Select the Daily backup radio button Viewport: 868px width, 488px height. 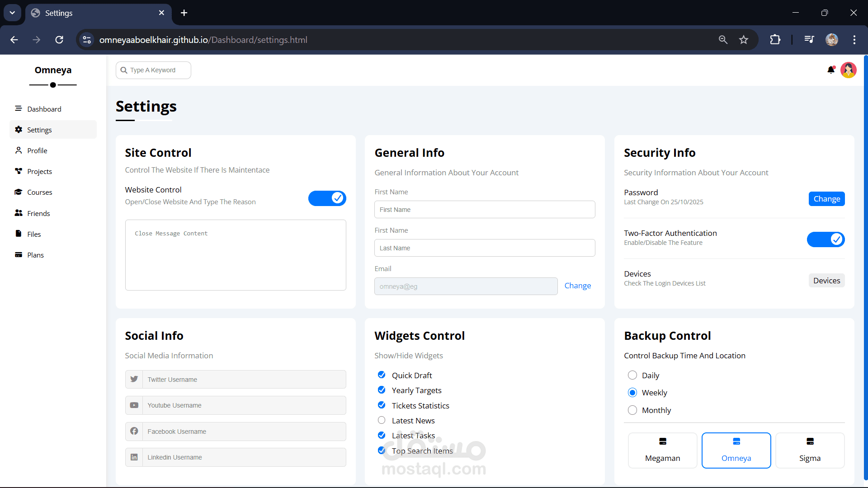tap(632, 375)
